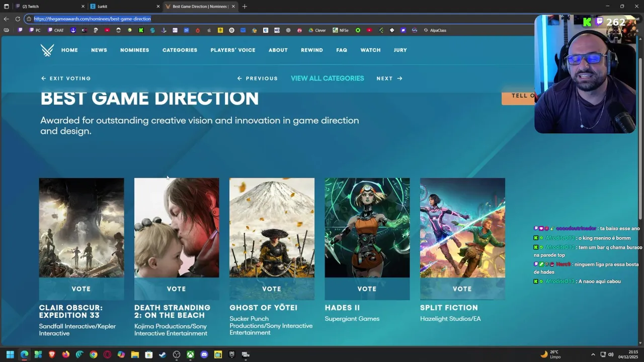Open the REWIND page link
644x362 pixels.
pos(312,50)
